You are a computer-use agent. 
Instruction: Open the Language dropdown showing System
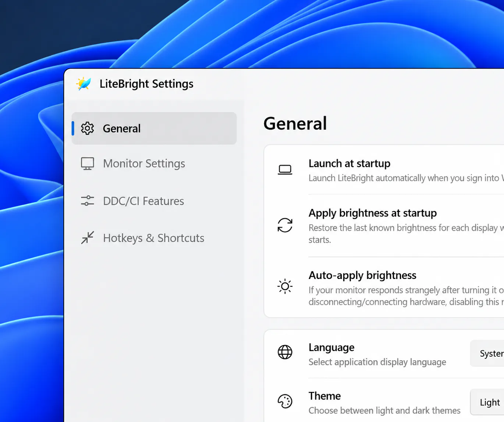click(487, 354)
